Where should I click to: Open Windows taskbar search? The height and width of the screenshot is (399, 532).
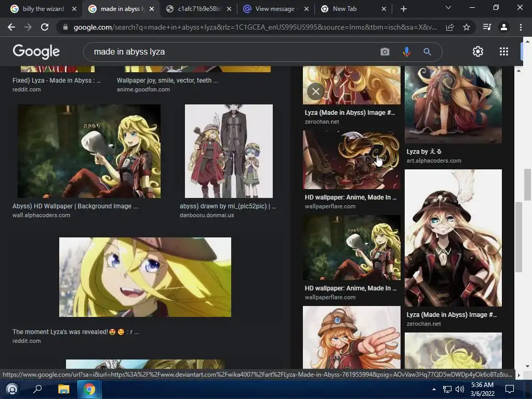coord(37,389)
